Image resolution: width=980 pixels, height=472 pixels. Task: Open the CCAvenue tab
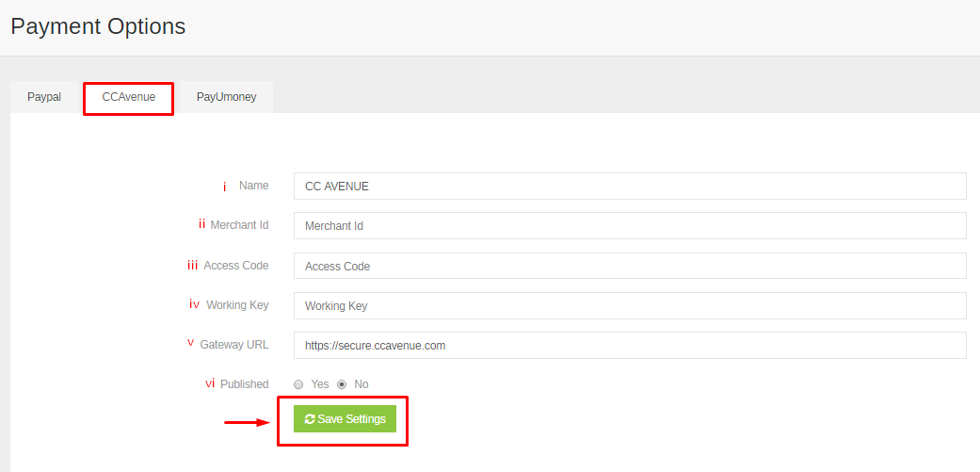129,97
